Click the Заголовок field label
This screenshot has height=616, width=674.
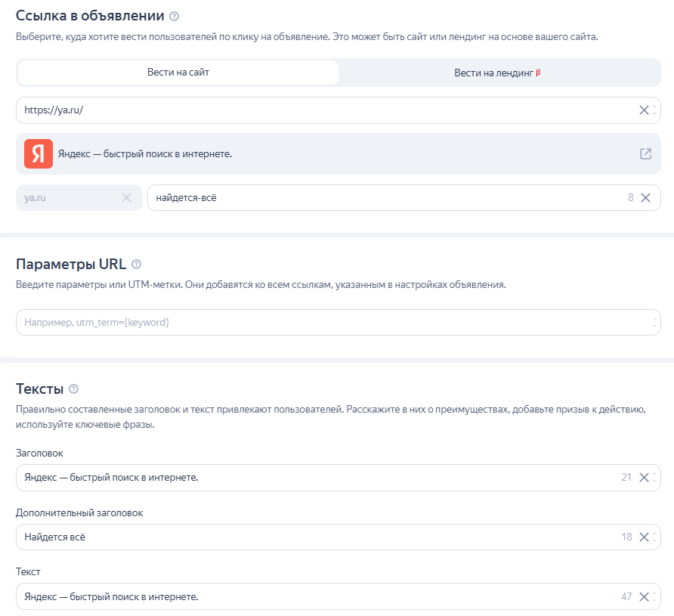(x=39, y=453)
